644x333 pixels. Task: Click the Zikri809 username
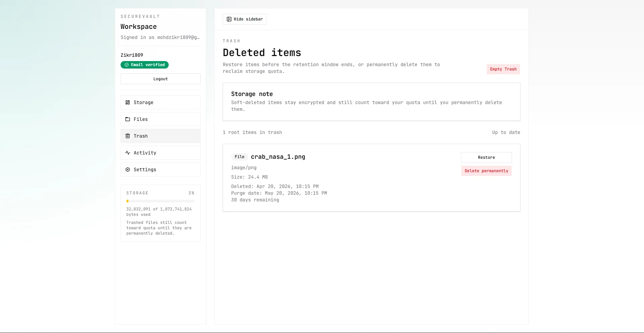point(132,55)
